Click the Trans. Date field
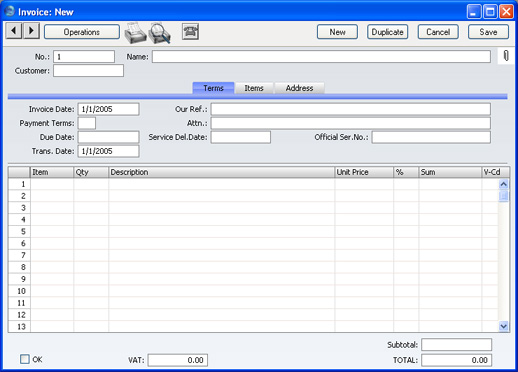 [x=108, y=151]
